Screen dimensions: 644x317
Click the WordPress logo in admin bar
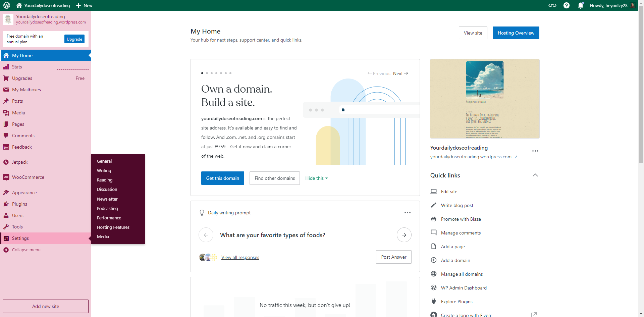7,5
